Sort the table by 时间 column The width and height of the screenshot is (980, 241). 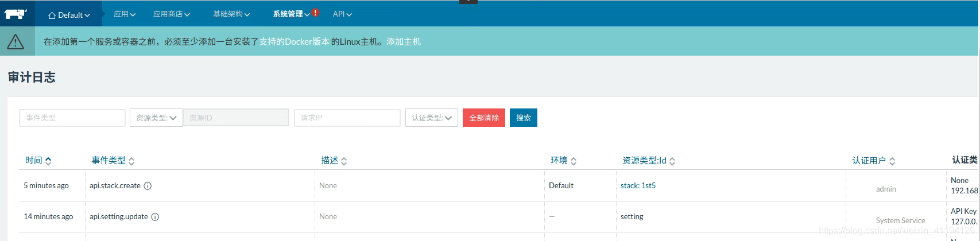[x=38, y=161]
